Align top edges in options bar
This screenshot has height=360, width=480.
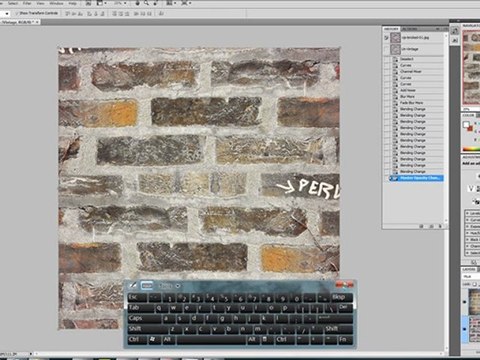pos(67,14)
